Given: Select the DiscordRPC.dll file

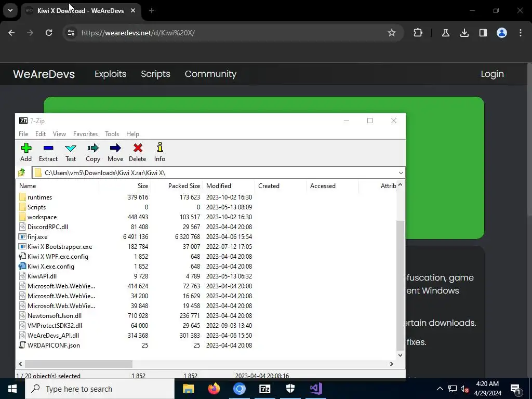Looking at the screenshot, I should pyautogui.click(x=47, y=227).
